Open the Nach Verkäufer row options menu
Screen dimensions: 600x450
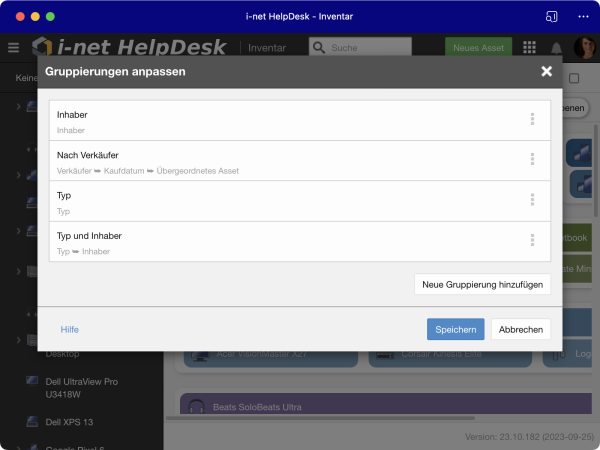click(532, 160)
